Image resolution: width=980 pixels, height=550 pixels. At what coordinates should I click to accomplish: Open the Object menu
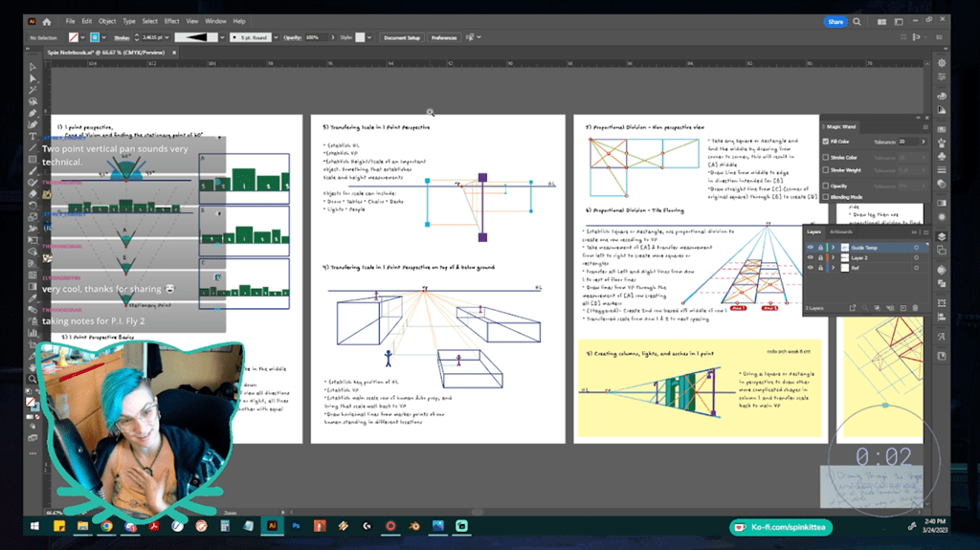[107, 21]
